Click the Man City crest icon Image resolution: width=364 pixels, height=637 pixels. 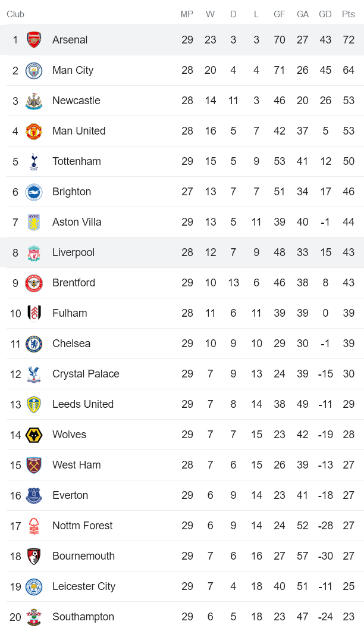click(34, 70)
